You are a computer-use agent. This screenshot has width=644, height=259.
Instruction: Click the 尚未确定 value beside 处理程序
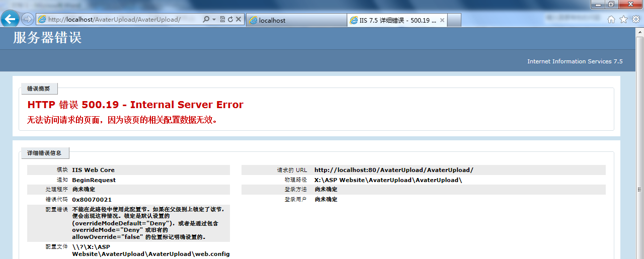pyautogui.click(x=84, y=190)
